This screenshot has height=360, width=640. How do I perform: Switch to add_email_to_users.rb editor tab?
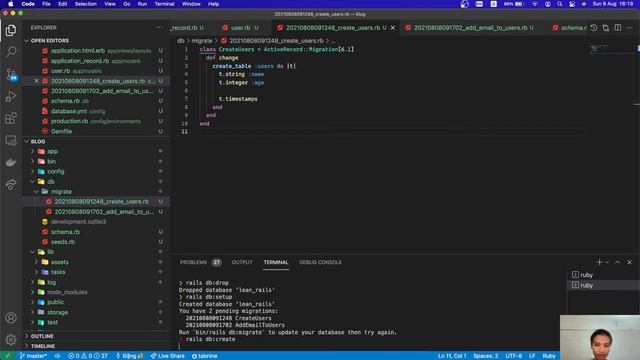[x=470, y=28]
